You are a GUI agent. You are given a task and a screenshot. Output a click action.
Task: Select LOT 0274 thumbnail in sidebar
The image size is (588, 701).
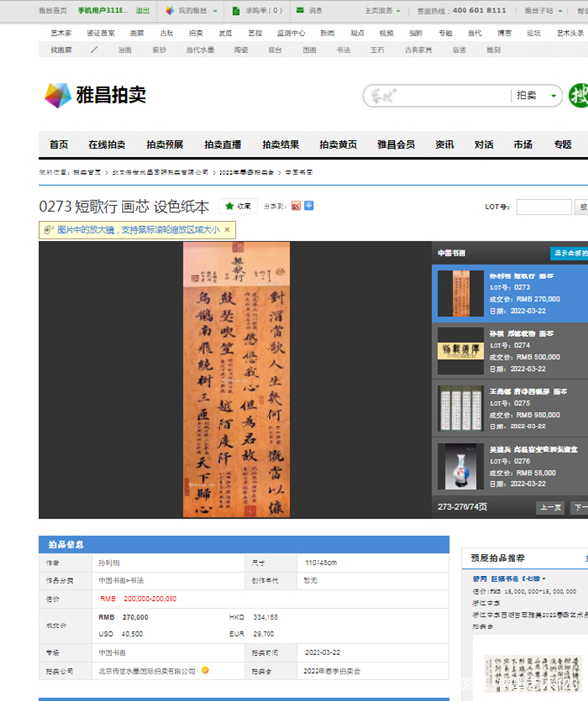pos(461,351)
